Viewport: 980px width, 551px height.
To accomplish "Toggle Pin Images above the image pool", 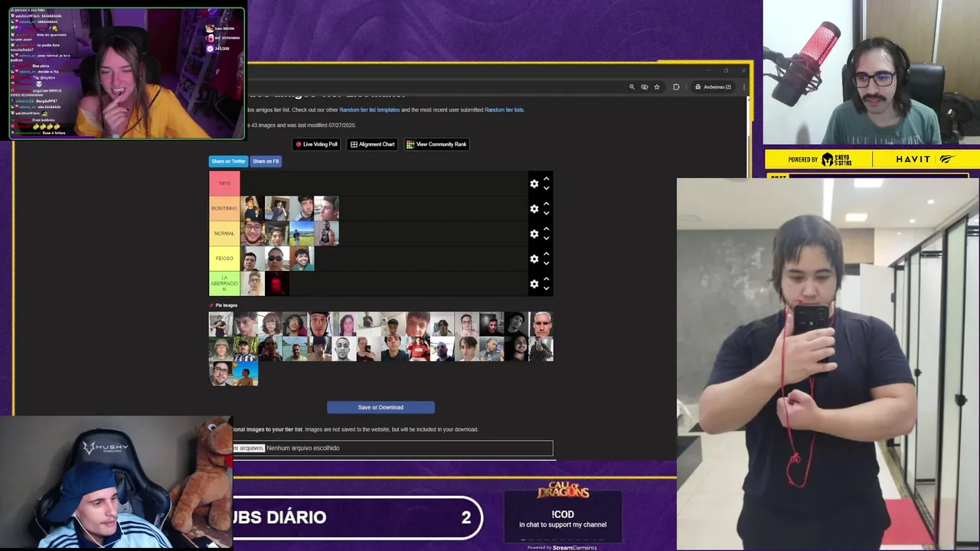I will (x=224, y=305).
